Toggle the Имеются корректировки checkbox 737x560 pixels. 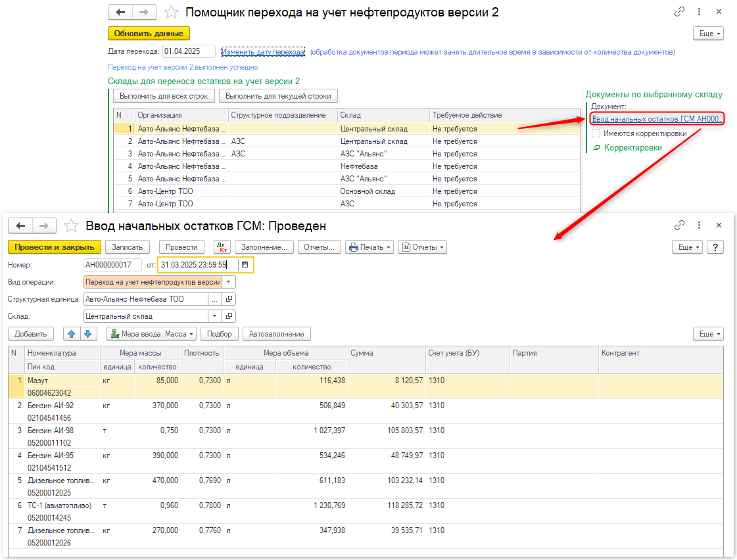click(x=596, y=133)
